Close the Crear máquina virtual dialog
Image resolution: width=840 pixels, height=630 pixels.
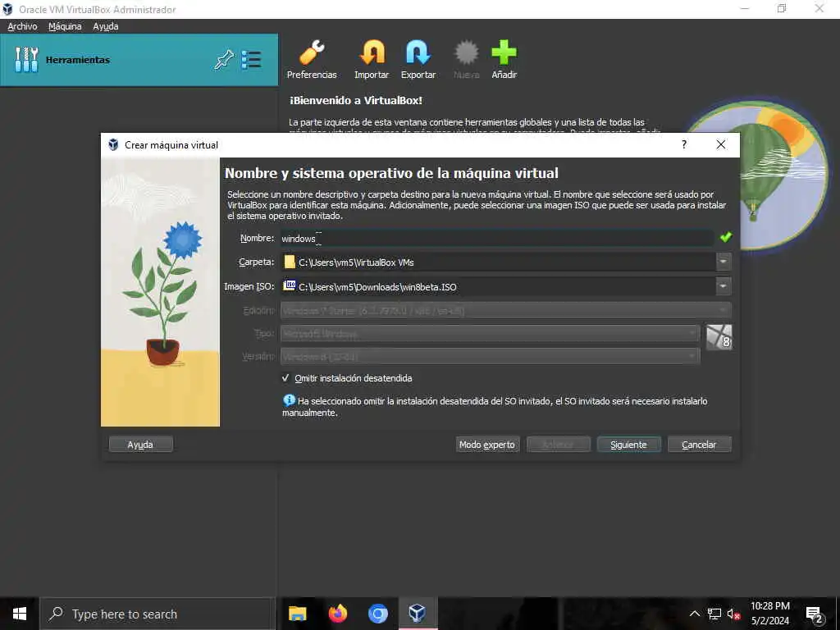click(x=721, y=144)
